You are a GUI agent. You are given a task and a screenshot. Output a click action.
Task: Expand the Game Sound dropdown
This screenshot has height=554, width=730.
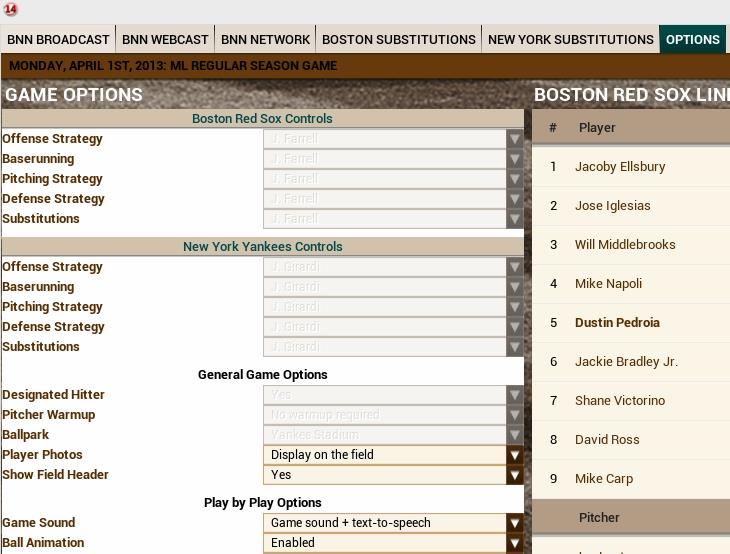[515, 523]
